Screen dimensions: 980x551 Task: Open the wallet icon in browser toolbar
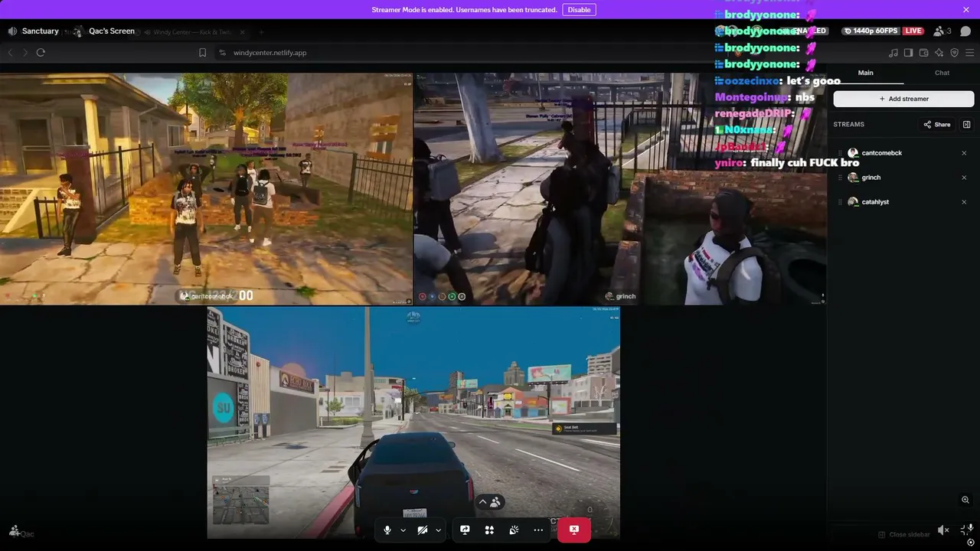coord(924,53)
